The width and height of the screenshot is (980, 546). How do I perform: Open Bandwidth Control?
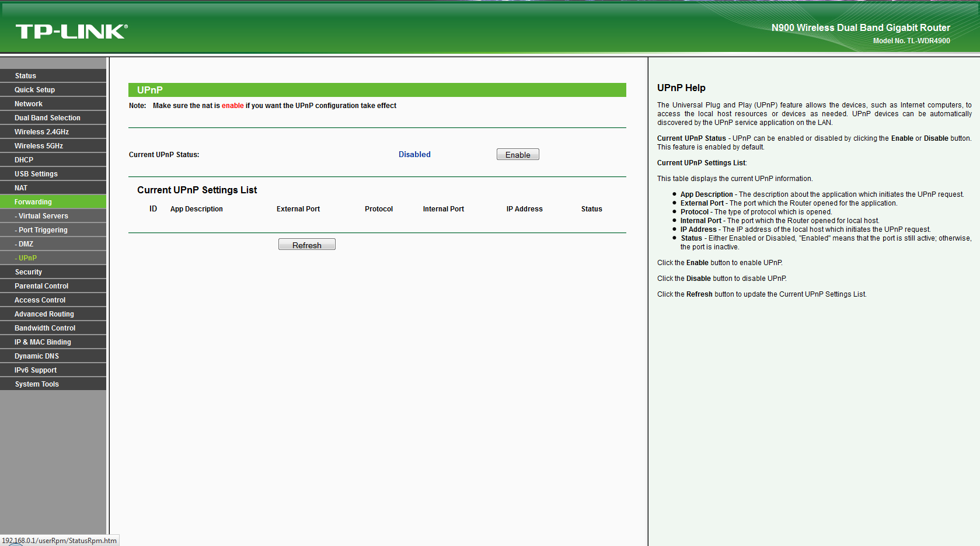pyautogui.click(x=53, y=328)
